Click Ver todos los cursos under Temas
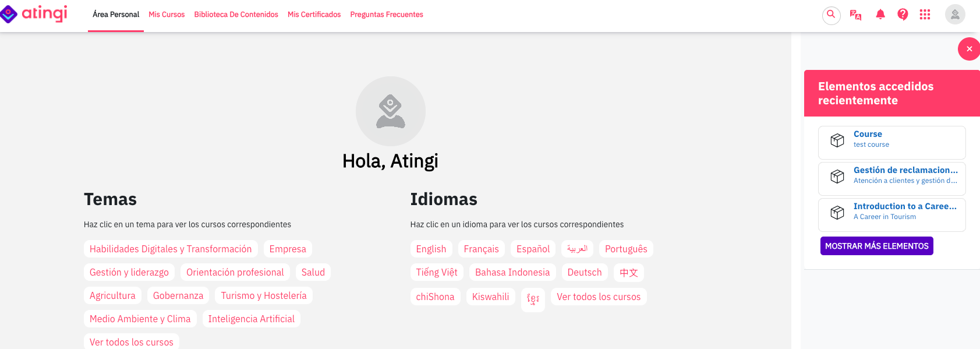 132,342
